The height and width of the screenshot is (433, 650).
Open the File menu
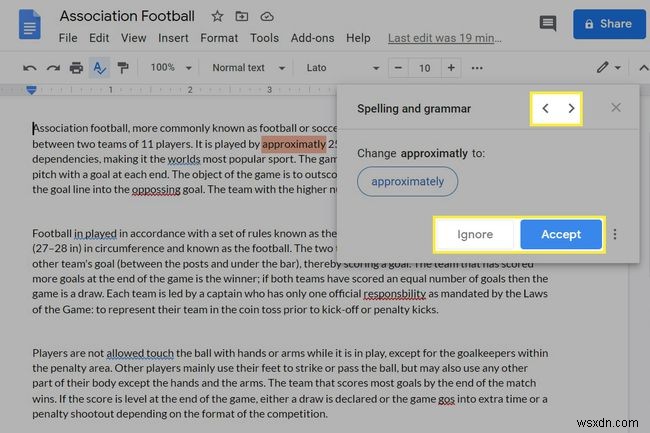[x=68, y=38]
